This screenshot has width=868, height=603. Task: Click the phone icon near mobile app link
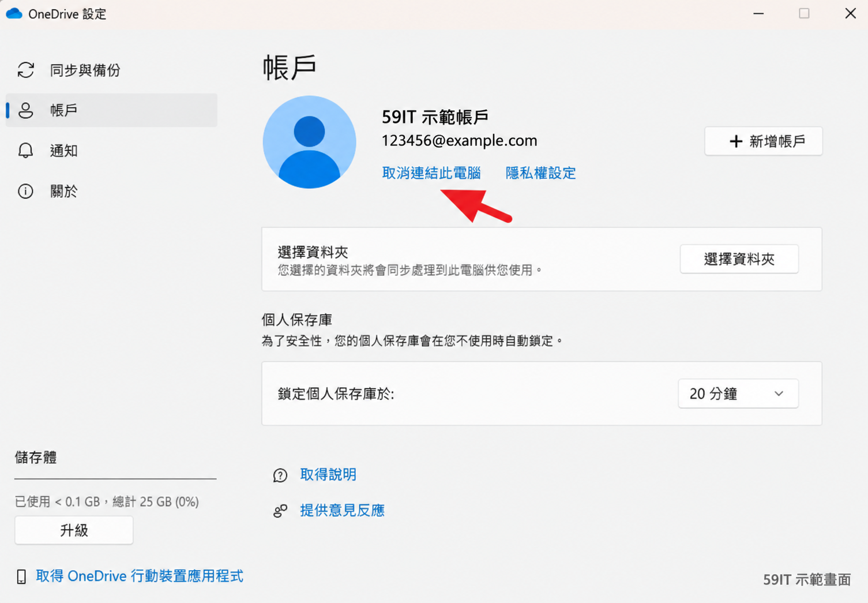[x=21, y=576]
